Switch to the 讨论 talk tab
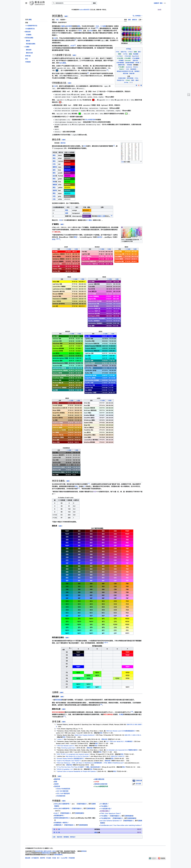 click(57, 19)
